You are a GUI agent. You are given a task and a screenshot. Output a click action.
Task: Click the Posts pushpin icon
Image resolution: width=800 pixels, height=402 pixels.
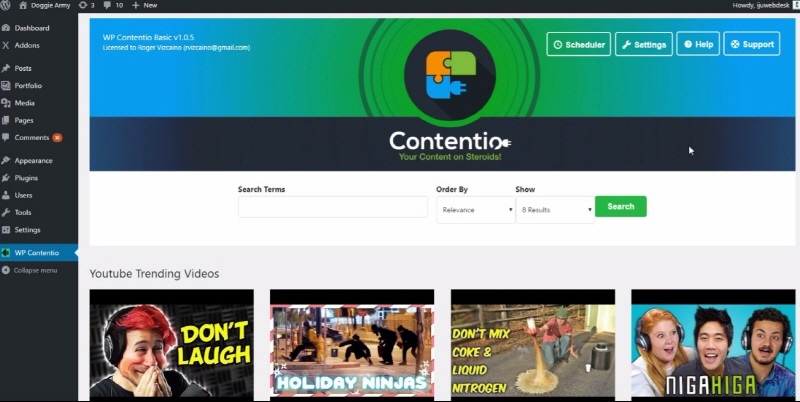point(6,68)
